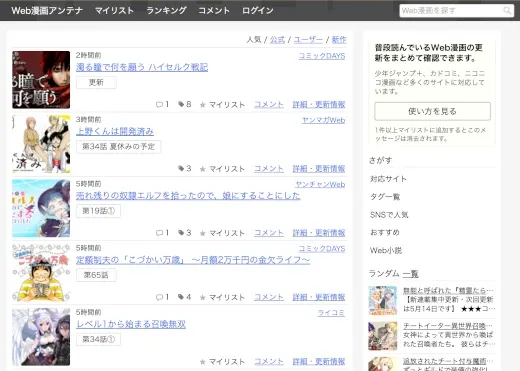
Task: Open ヤンマガWeb source link
Action: tap(323, 120)
